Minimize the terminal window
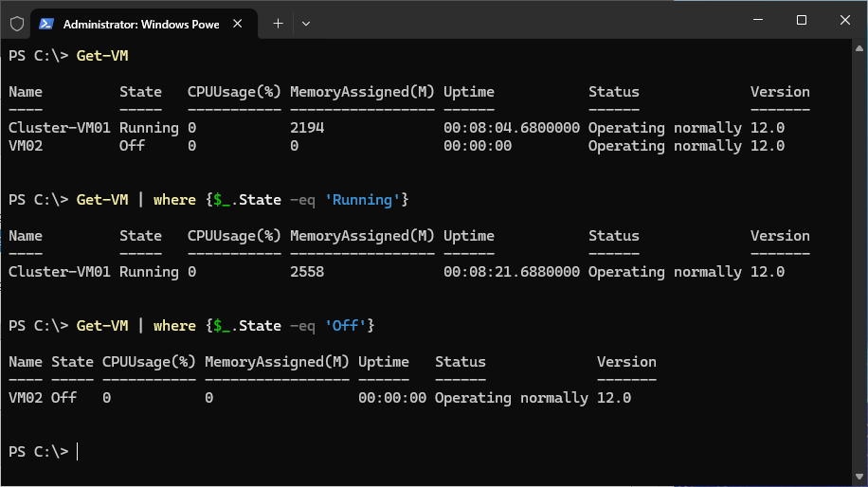 [x=757, y=20]
